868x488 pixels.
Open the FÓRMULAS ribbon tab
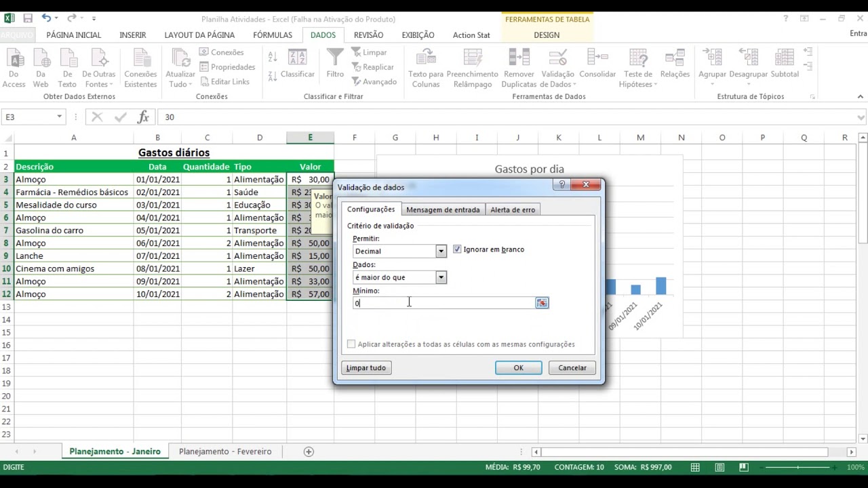[273, 35]
